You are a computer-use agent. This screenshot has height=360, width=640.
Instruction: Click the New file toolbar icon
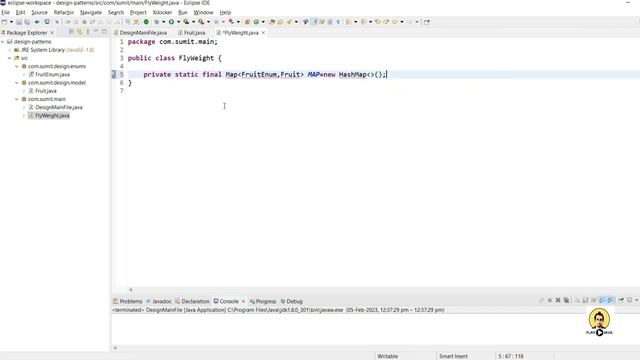pyautogui.click(x=4, y=22)
